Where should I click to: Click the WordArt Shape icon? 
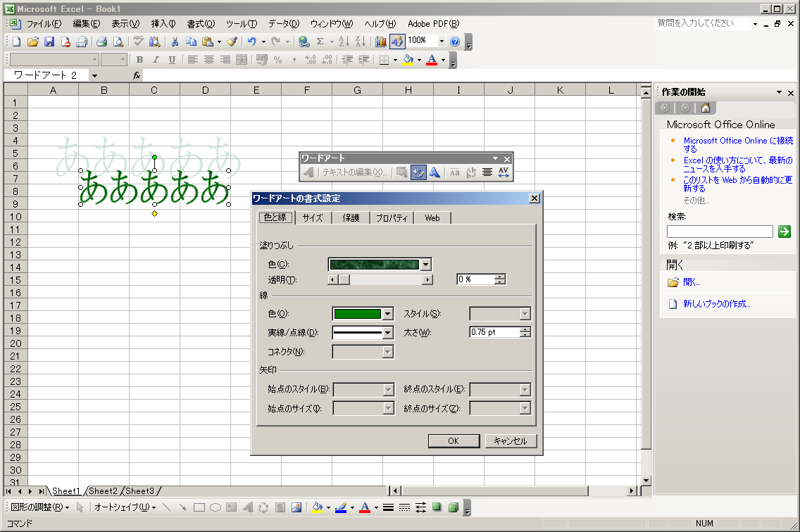435,172
